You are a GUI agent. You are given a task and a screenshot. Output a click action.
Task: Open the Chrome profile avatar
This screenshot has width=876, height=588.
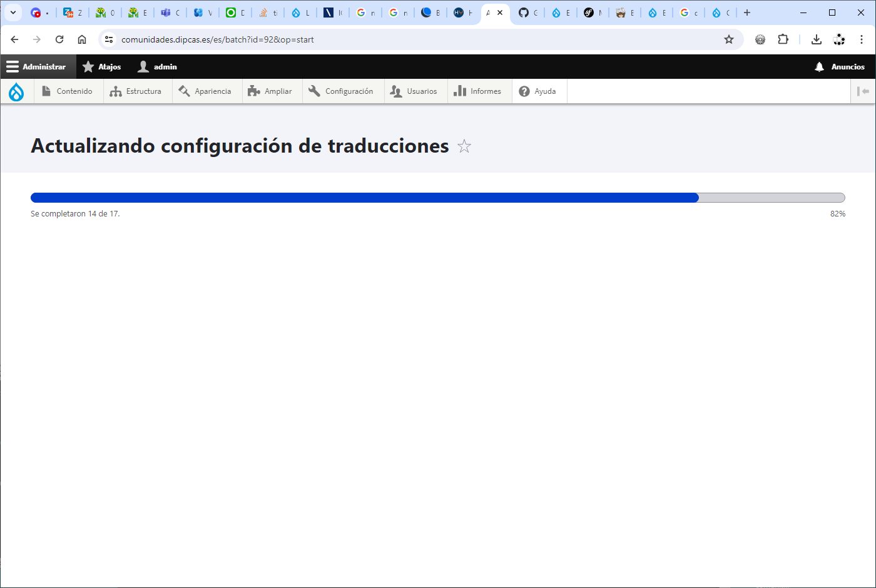click(x=839, y=39)
